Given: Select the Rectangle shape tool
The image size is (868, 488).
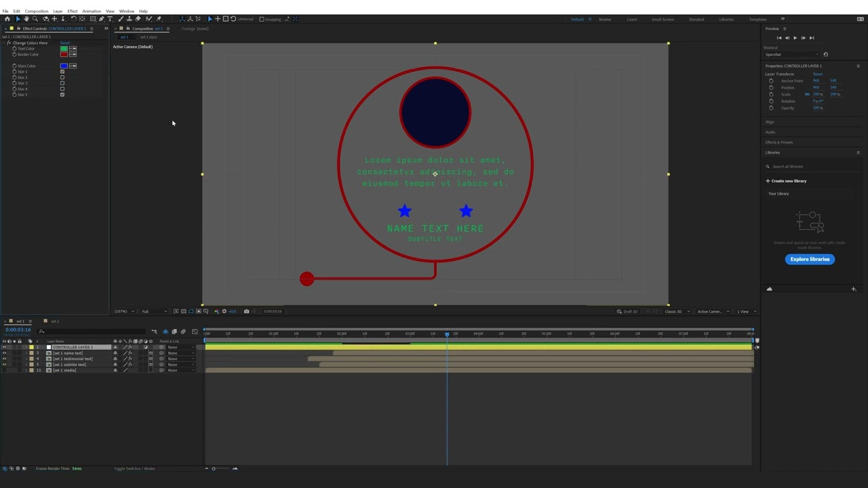Looking at the screenshot, I should [x=93, y=19].
